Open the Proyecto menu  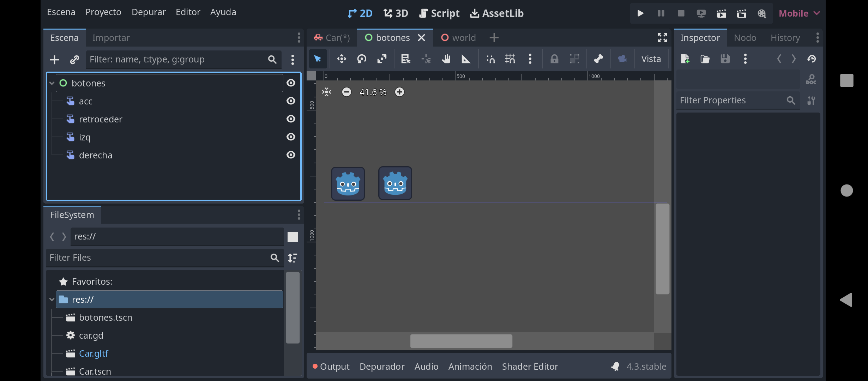pyautogui.click(x=103, y=12)
